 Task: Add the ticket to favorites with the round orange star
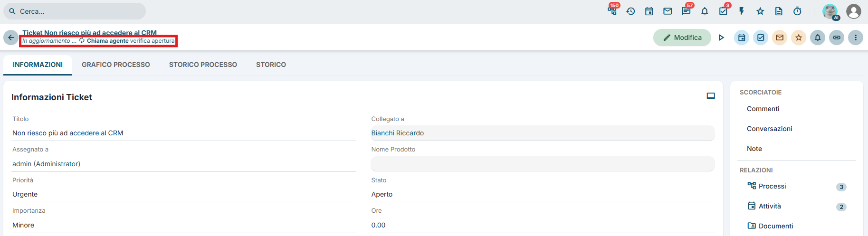799,38
